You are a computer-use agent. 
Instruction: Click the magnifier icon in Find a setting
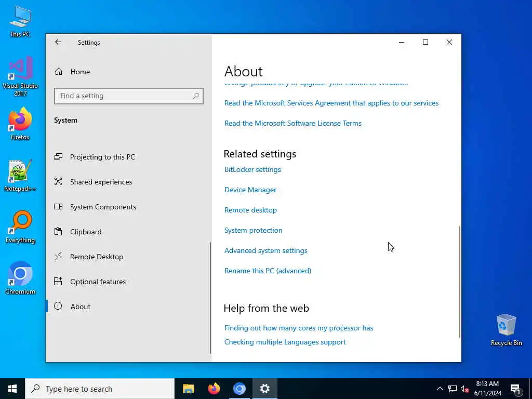pyautogui.click(x=196, y=96)
